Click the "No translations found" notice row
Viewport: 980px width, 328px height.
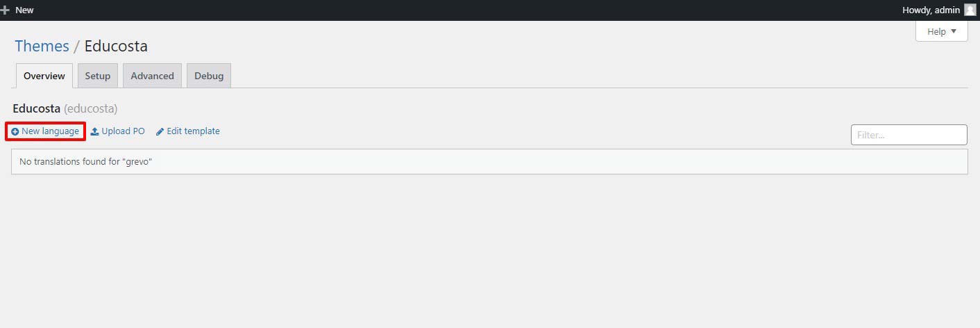pyautogui.click(x=489, y=161)
